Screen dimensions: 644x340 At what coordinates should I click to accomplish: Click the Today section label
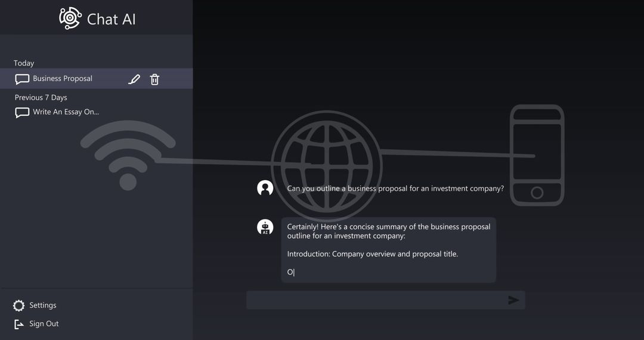24,63
